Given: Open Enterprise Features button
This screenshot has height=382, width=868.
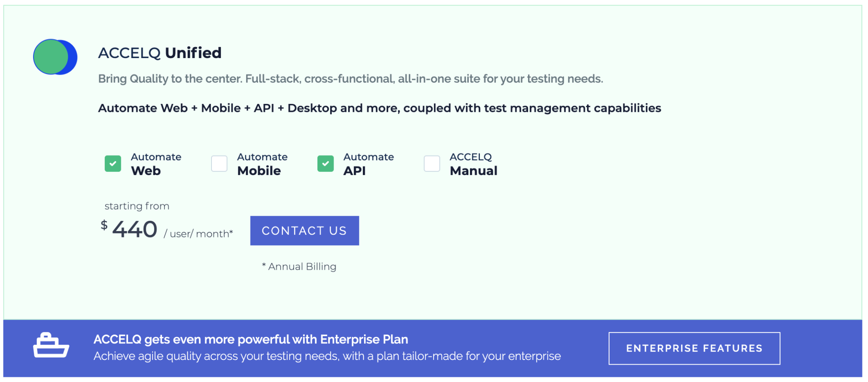Looking at the screenshot, I should pyautogui.click(x=694, y=349).
